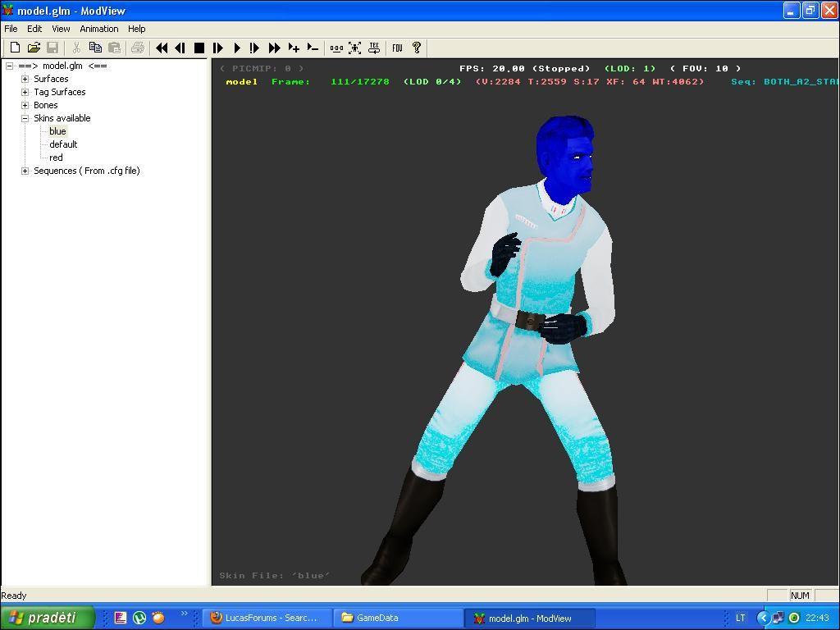Viewport: 840px width, 630px height.
Task: Expand the Bones tree node
Action: (25, 105)
